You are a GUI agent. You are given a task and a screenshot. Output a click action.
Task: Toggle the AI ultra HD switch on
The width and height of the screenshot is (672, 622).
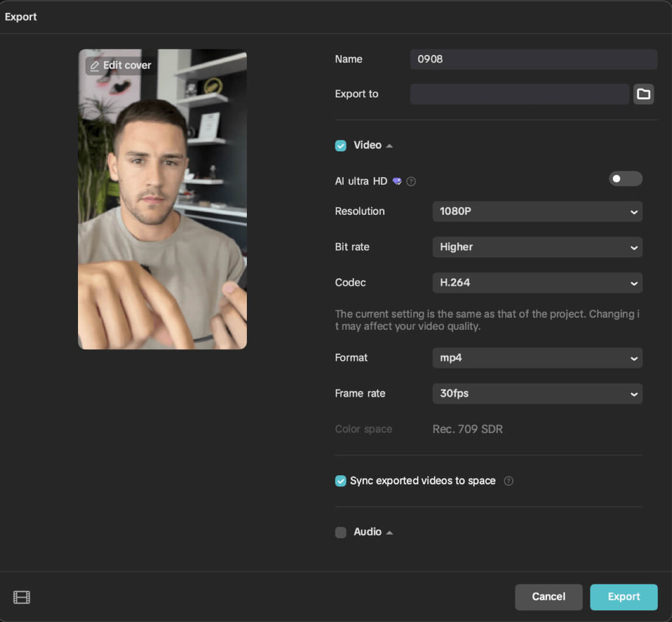[625, 179]
